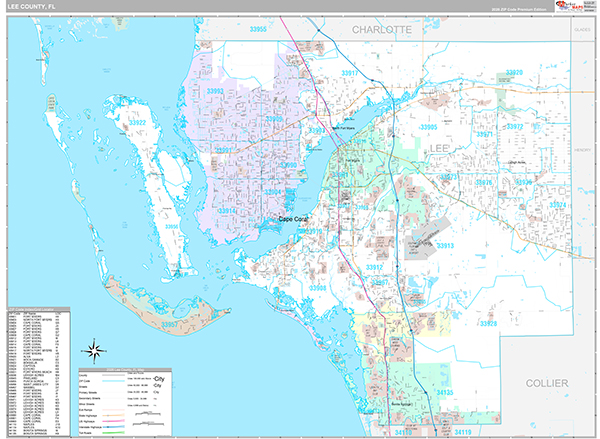Click the 'LEE' county label
The height and width of the screenshot is (439, 600).
(x=439, y=149)
